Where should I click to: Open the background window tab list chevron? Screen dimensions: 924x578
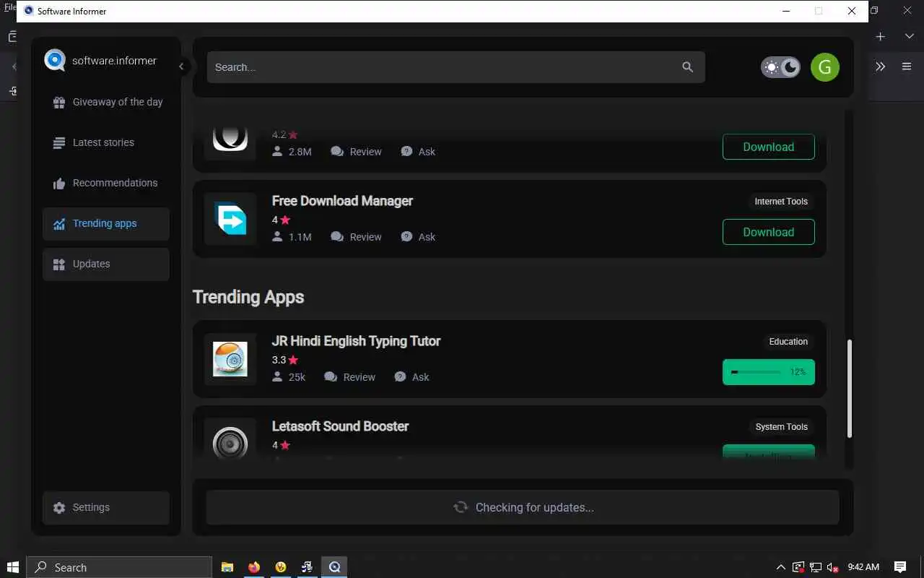point(910,36)
